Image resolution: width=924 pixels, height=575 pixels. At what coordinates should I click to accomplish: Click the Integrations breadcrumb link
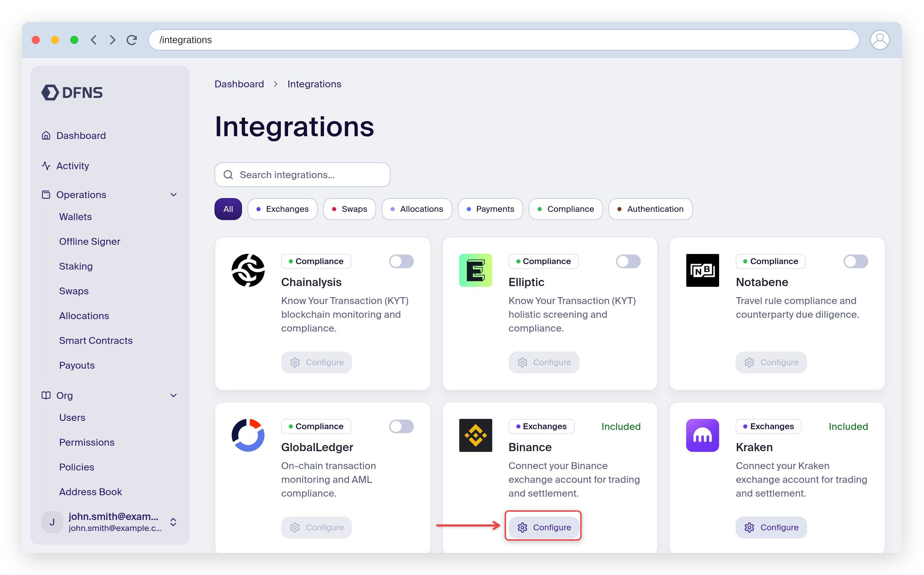coord(314,84)
